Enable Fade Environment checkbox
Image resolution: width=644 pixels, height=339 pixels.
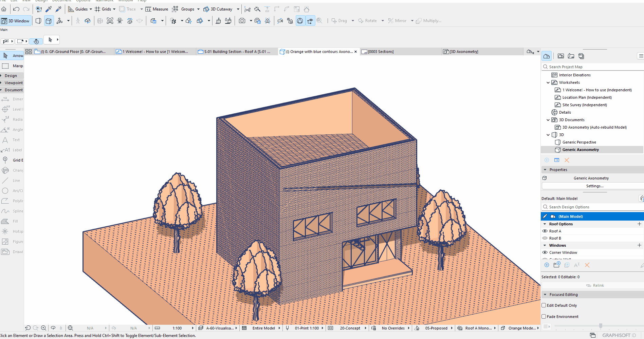tap(544, 317)
